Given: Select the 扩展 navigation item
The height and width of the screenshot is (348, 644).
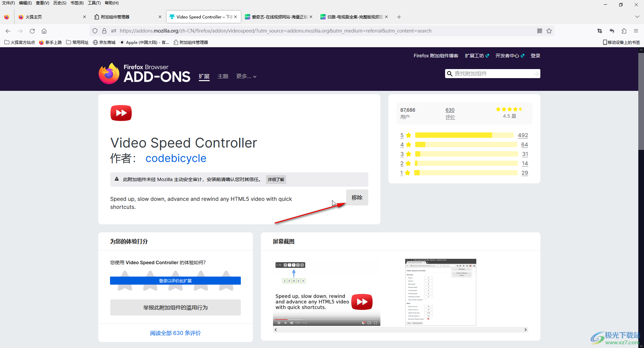Looking at the screenshot, I should click(x=204, y=76).
